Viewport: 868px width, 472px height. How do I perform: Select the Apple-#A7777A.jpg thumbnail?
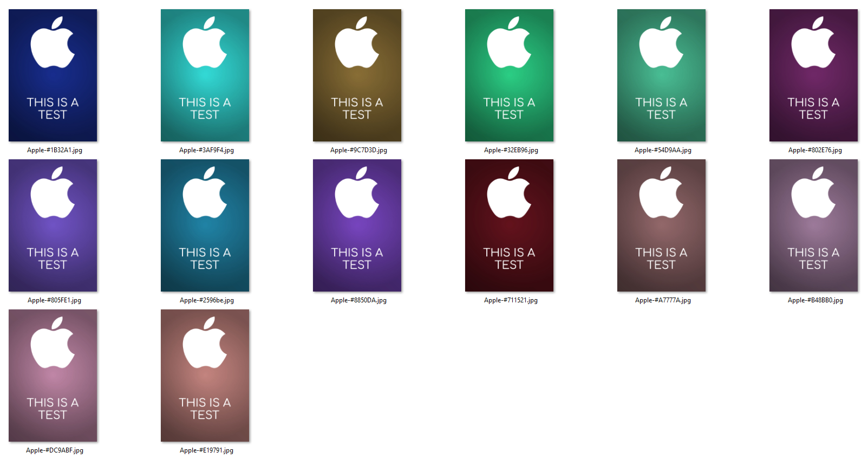click(661, 225)
